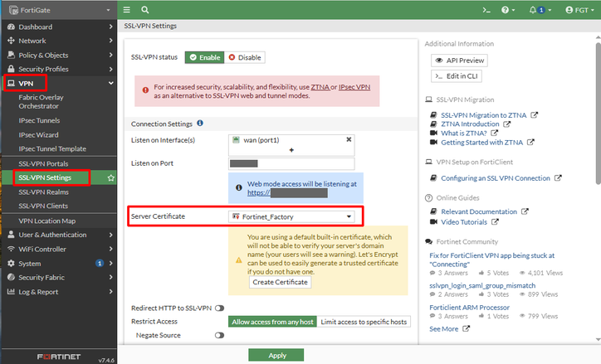The width and height of the screenshot is (601, 364).
Task: Click Edit in CLI button
Action: pos(457,76)
